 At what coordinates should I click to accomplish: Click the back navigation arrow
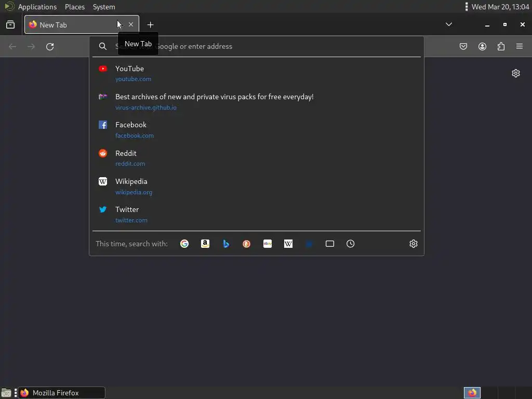(12, 46)
